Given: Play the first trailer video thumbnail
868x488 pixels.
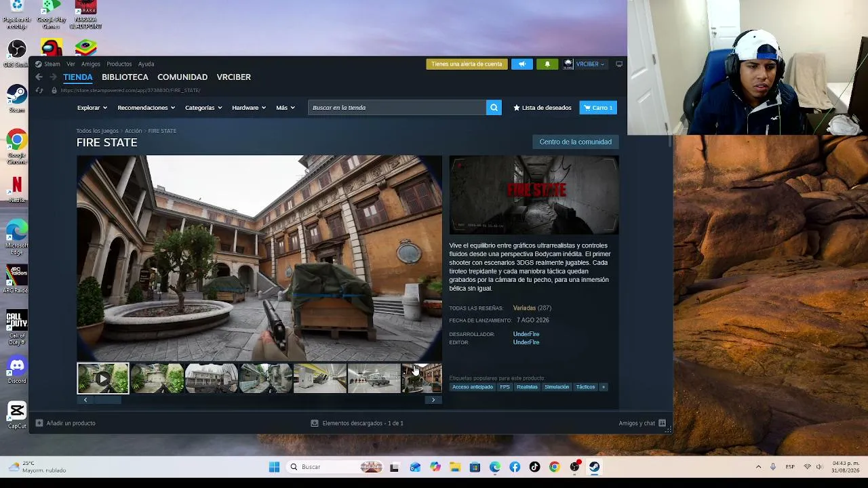Looking at the screenshot, I should point(102,378).
